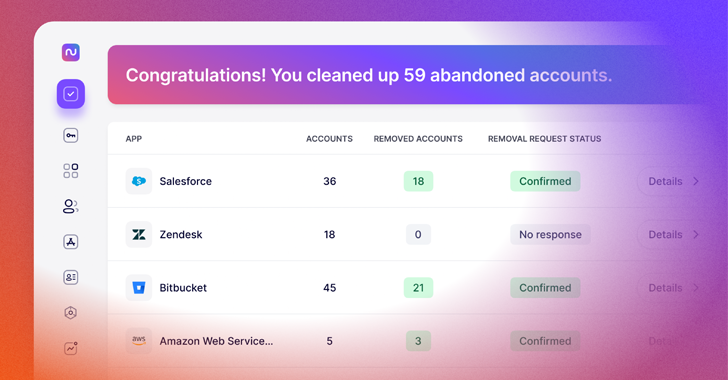This screenshot has height=380, width=728.
Task: Open the hexagon settings icon in sidebar
Action: (71, 313)
